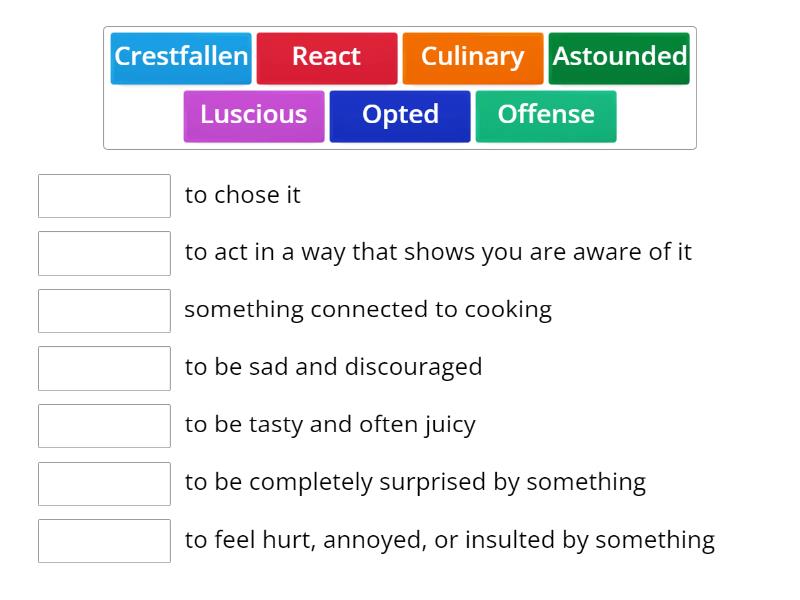Screen dimensions: 800x600
Task: Select the definition 'something connected to cooking'
Action: [x=367, y=310]
